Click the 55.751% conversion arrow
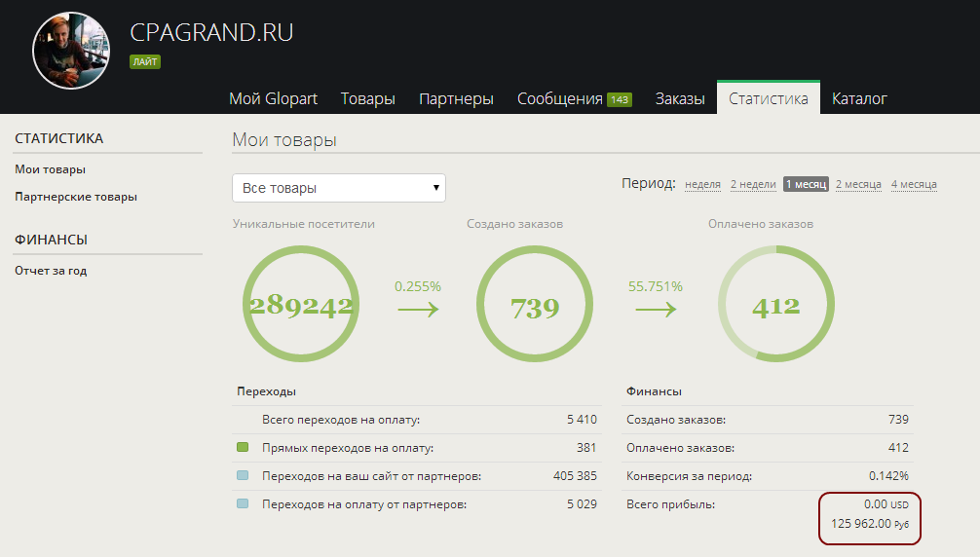980x557 pixels. click(656, 309)
